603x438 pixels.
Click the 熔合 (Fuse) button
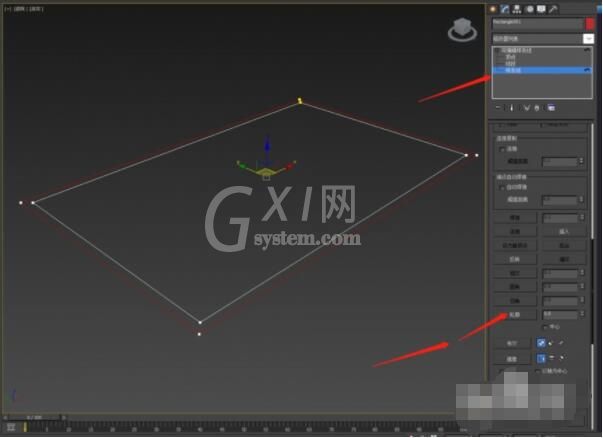coord(564,245)
